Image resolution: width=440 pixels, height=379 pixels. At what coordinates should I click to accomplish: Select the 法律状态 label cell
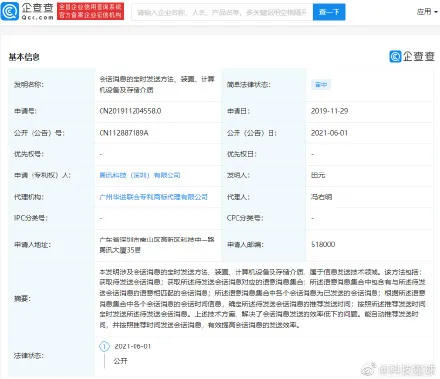coord(52,356)
